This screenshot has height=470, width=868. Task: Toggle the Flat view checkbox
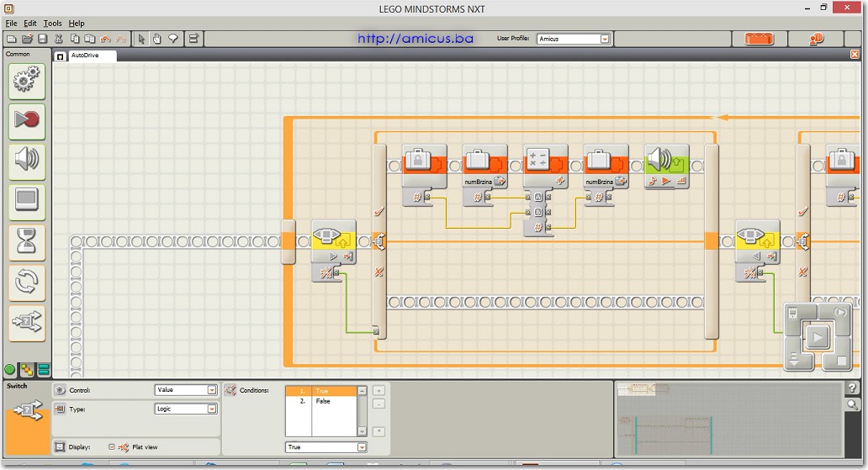(112, 446)
